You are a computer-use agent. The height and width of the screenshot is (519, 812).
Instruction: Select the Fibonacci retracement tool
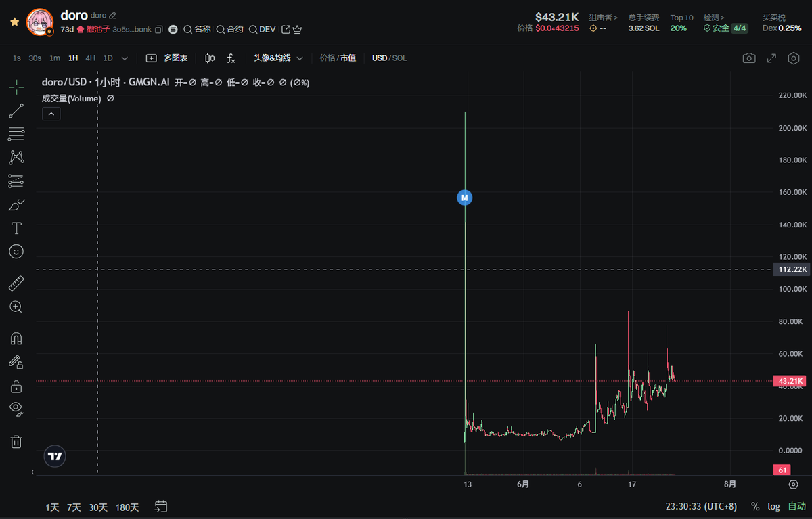[x=16, y=134]
